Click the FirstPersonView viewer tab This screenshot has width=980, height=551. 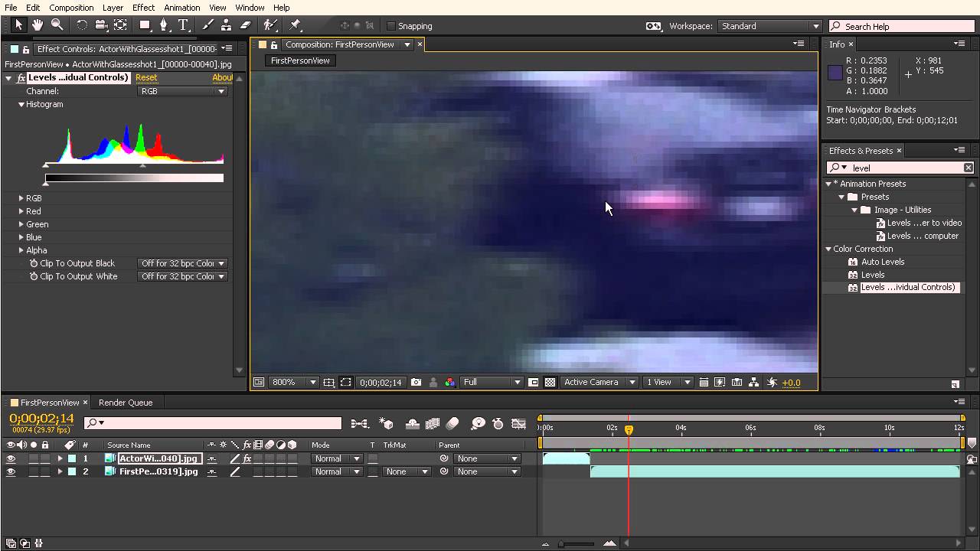coord(300,60)
